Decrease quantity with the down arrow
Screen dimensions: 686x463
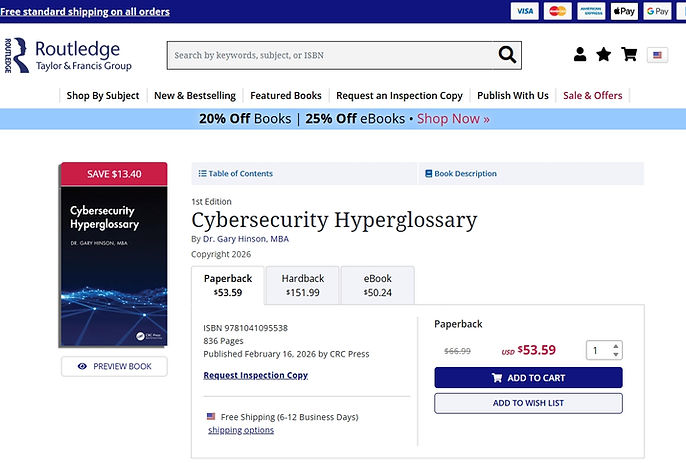tap(616, 354)
